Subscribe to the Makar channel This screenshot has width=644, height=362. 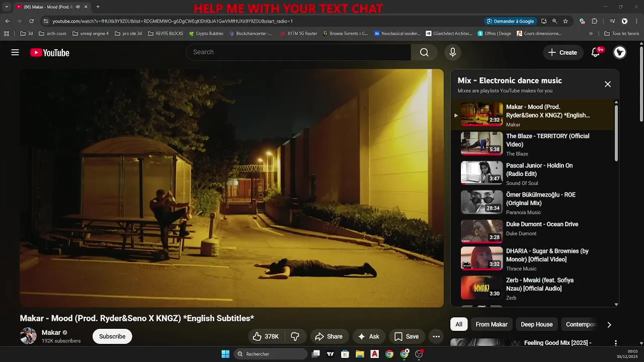click(112, 336)
